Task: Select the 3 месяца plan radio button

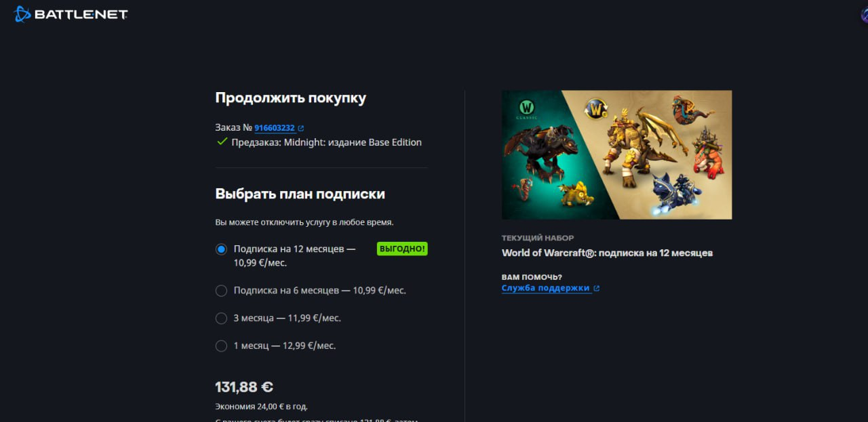Action: coord(221,318)
